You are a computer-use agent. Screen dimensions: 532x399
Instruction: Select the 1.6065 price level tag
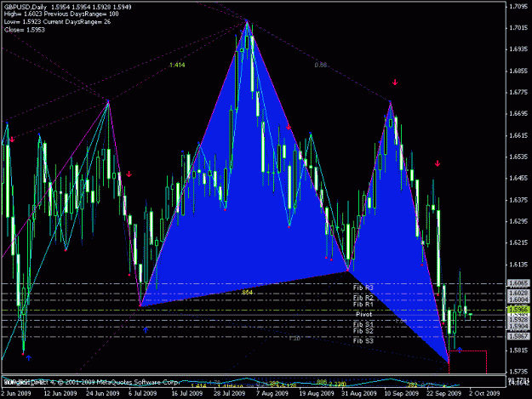[518, 283]
